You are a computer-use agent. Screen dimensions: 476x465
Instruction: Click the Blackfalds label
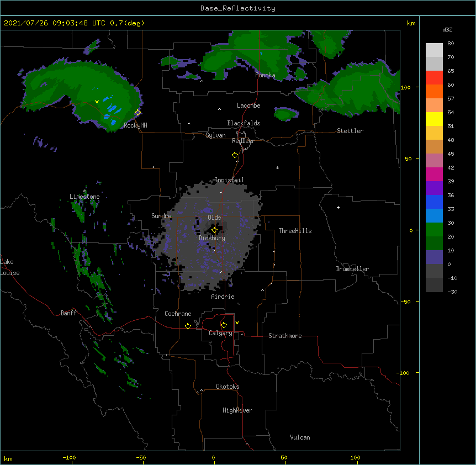[244, 123]
